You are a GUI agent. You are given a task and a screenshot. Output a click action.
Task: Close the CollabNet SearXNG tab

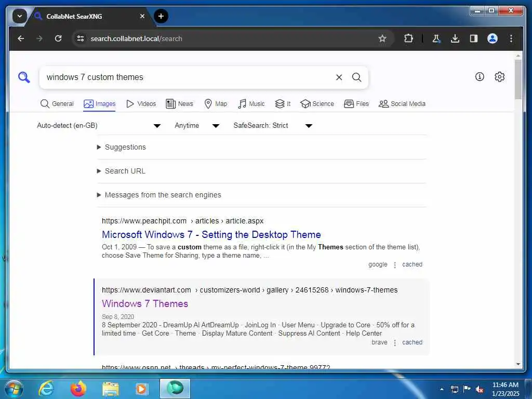coord(142,16)
